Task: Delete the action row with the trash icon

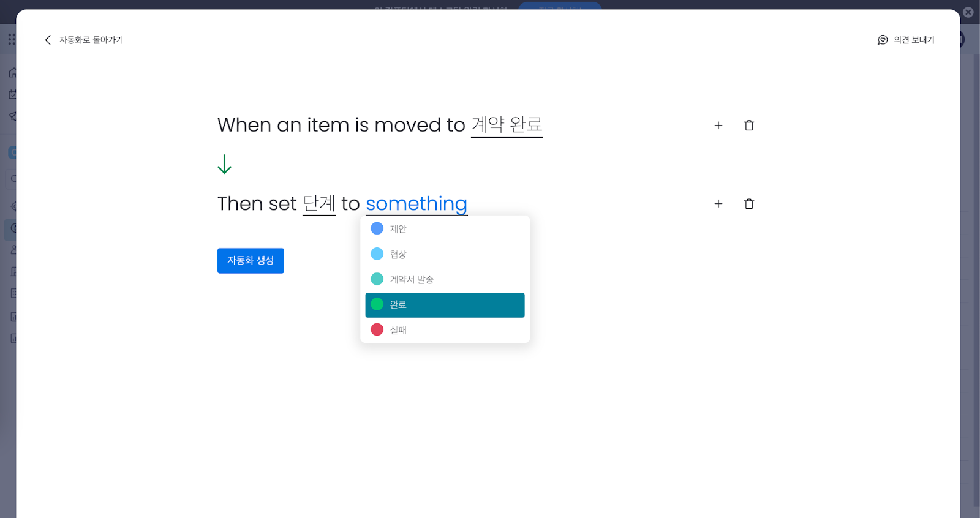Action: pyautogui.click(x=748, y=204)
